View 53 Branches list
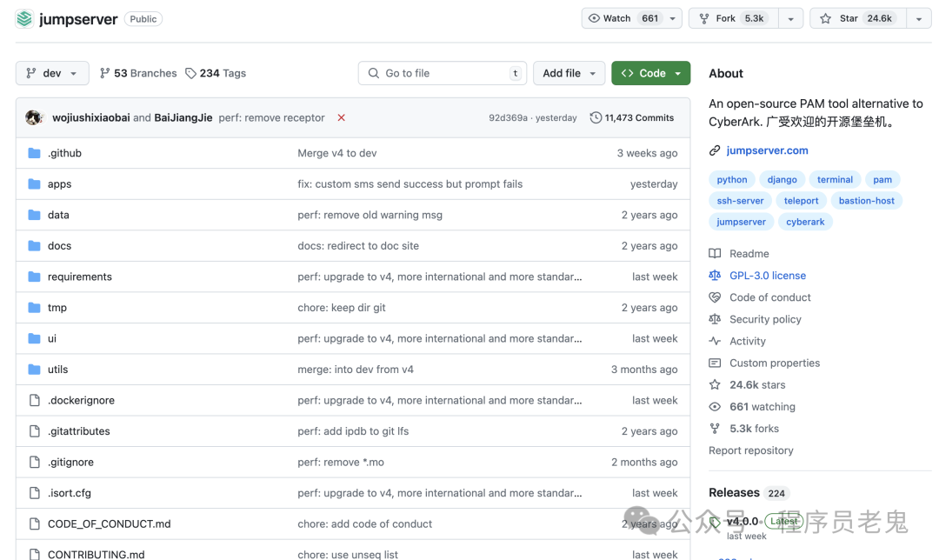This screenshot has width=939, height=560. pyautogui.click(x=138, y=73)
